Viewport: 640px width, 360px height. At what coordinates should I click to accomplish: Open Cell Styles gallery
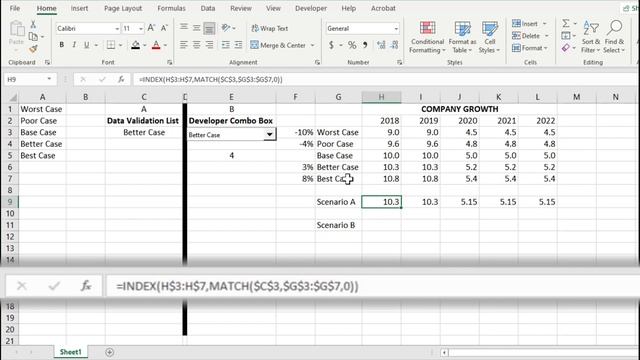click(x=489, y=37)
